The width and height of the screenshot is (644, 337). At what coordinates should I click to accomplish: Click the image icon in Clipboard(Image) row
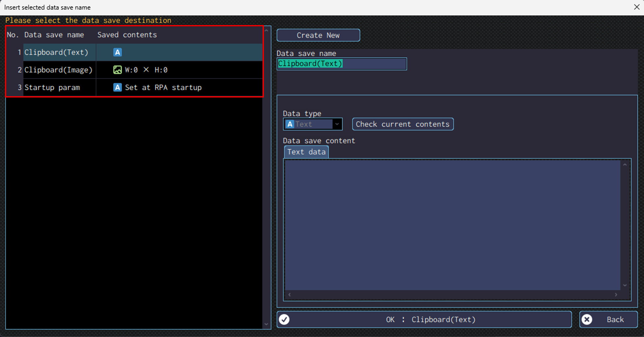[117, 70]
